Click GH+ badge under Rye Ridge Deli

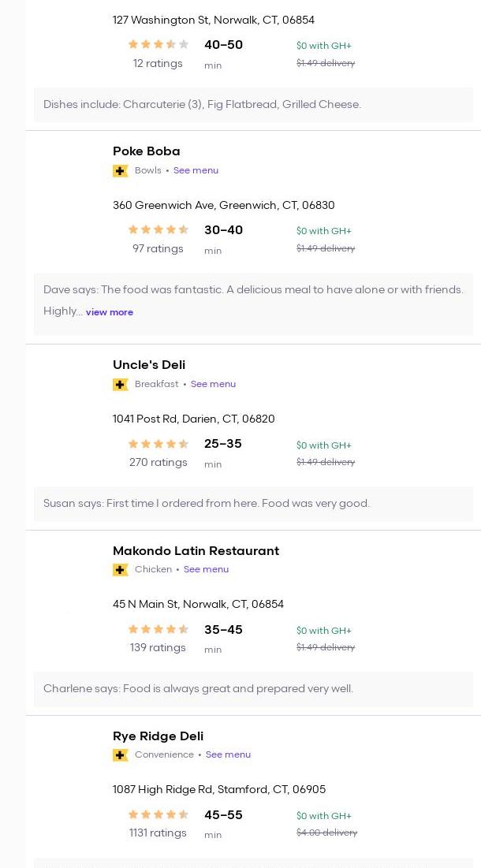point(120,755)
